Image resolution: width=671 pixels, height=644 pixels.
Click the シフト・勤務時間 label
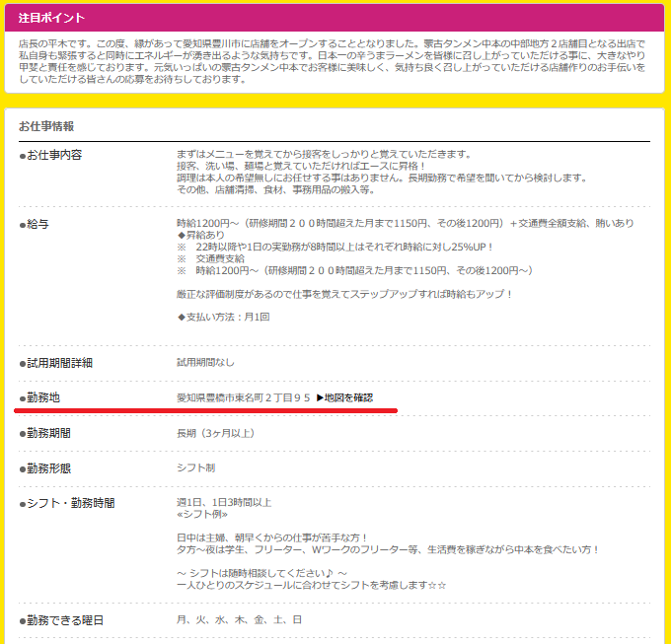pos(70,503)
